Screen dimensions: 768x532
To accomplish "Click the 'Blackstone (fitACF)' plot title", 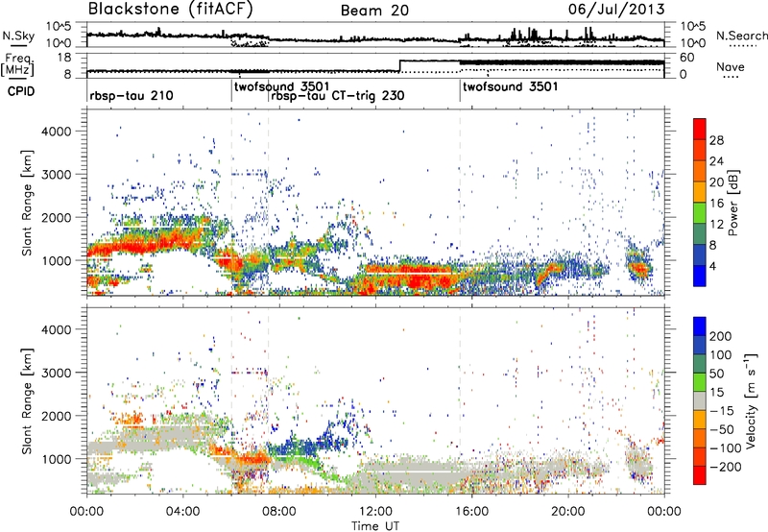I will tap(170, 10).
